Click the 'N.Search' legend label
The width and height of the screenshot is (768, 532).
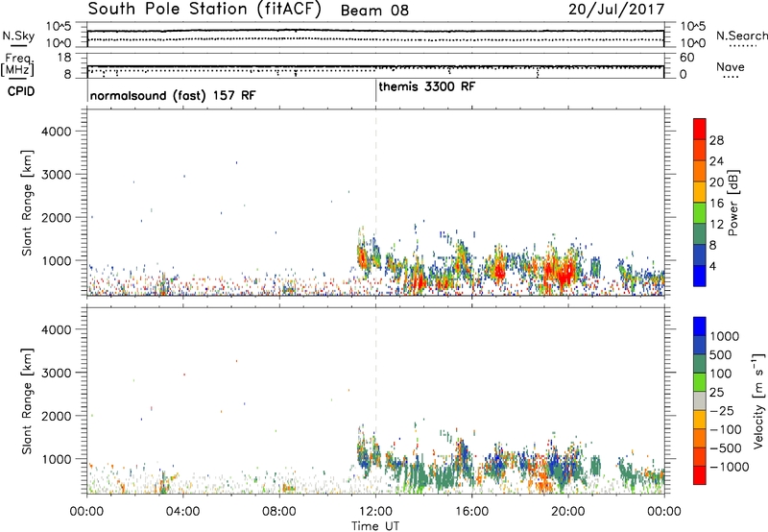(741, 36)
